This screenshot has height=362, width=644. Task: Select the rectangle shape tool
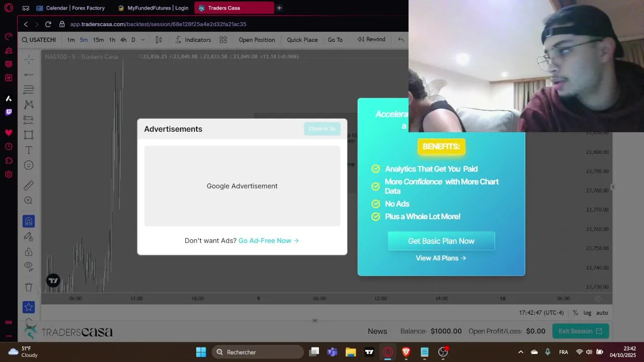click(x=29, y=135)
